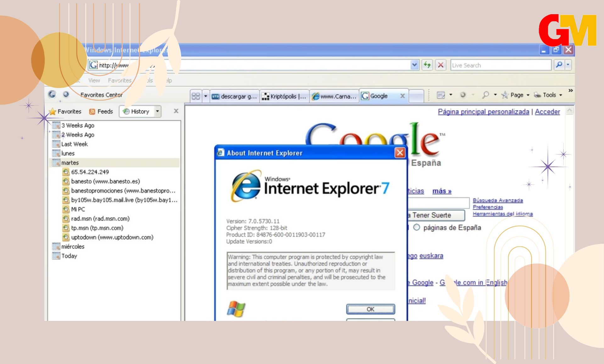This screenshot has height=364, width=604.
Task: Click the Live Search input field
Action: pos(501,65)
